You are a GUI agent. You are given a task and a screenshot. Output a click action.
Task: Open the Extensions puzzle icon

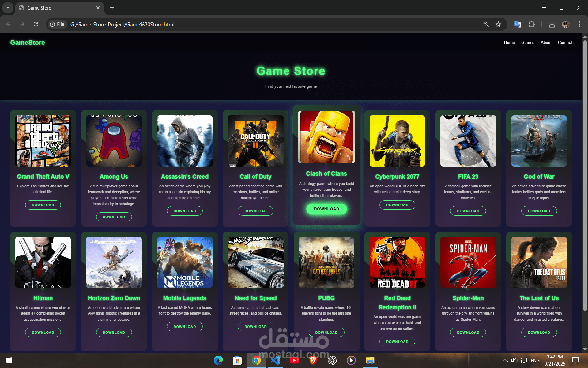532,24
